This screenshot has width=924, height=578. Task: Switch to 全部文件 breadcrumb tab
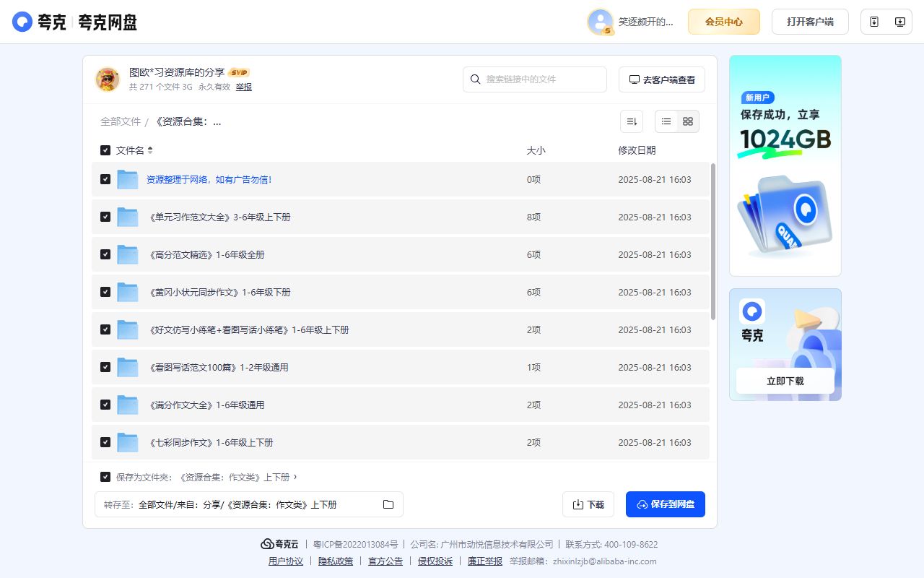point(119,121)
